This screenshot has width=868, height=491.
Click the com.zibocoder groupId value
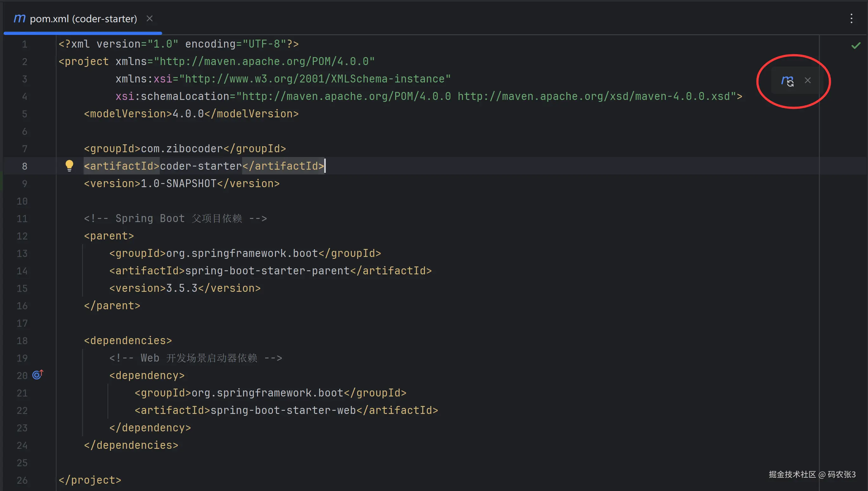coord(182,149)
